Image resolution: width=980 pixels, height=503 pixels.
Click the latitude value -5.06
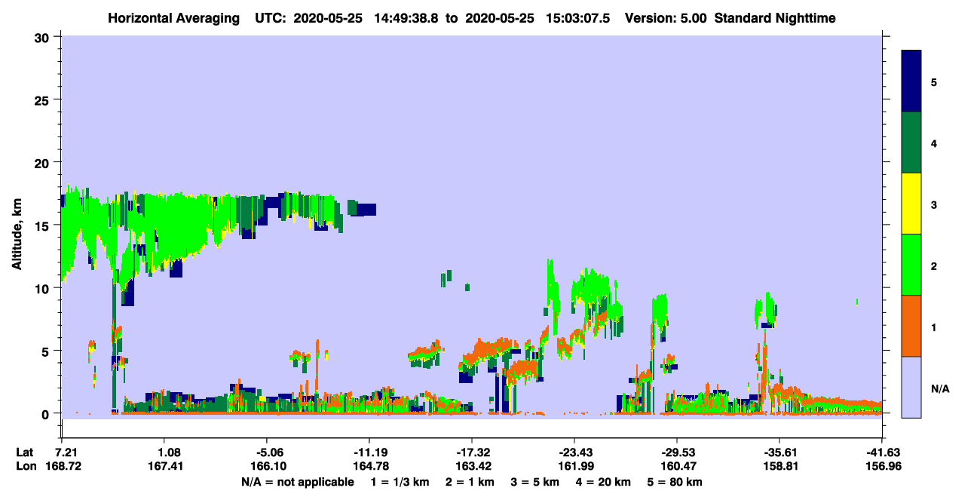(267, 452)
